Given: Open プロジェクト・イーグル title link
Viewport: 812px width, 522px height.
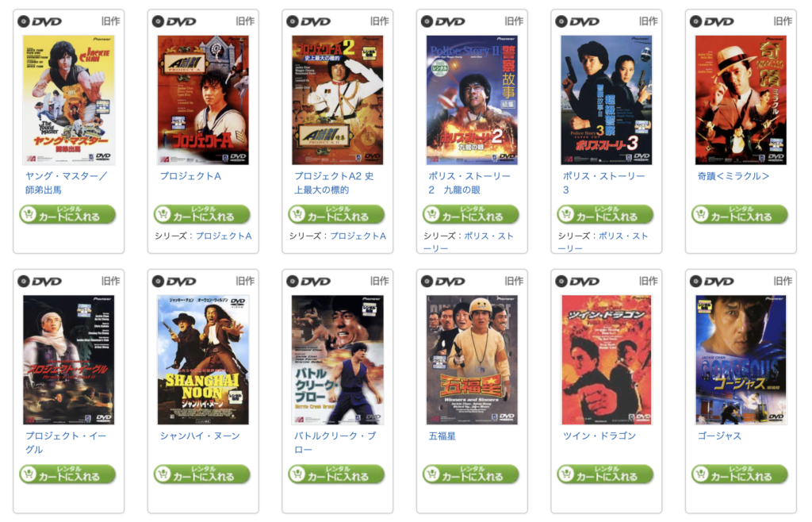Looking at the screenshot, I should click(x=66, y=443).
